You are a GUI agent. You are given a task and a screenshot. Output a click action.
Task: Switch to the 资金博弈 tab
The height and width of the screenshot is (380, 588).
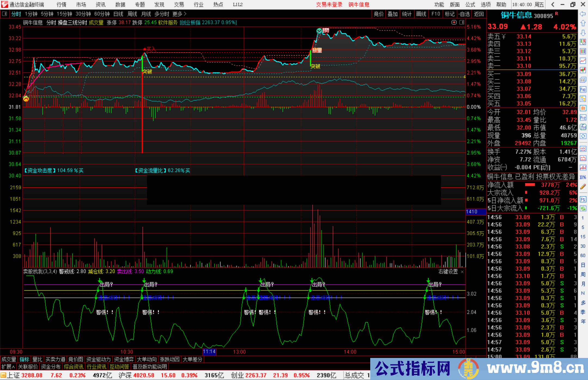click(124, 359)
